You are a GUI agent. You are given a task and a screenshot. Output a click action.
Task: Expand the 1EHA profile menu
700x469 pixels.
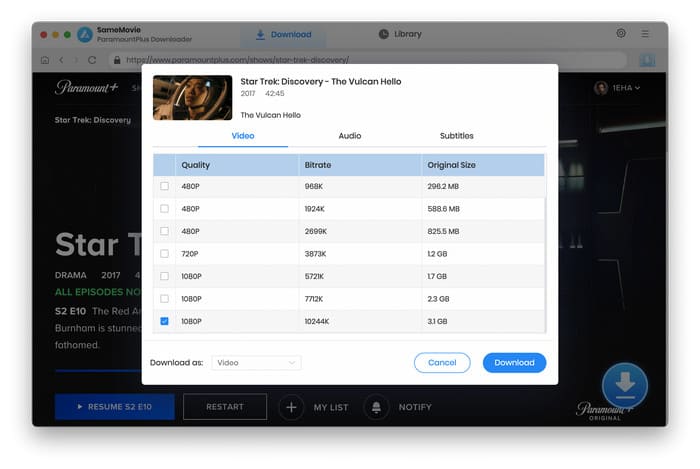pyautogui.click(x=617, y=88)
